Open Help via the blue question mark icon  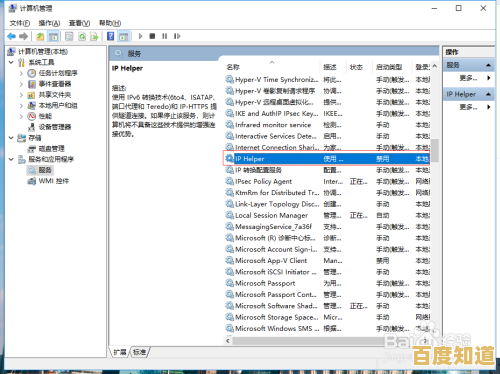[110, 36]
